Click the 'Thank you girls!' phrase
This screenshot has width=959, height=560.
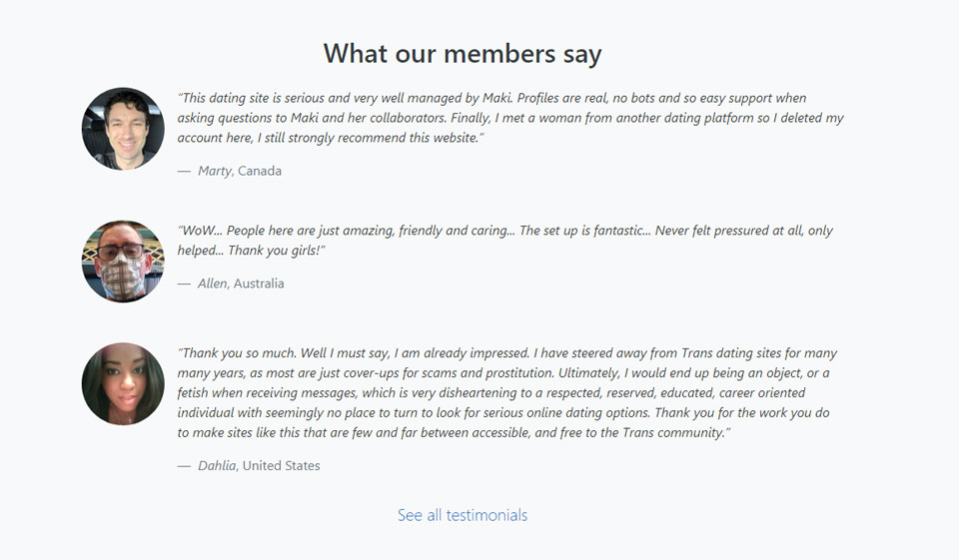click(x=275, y=251)
